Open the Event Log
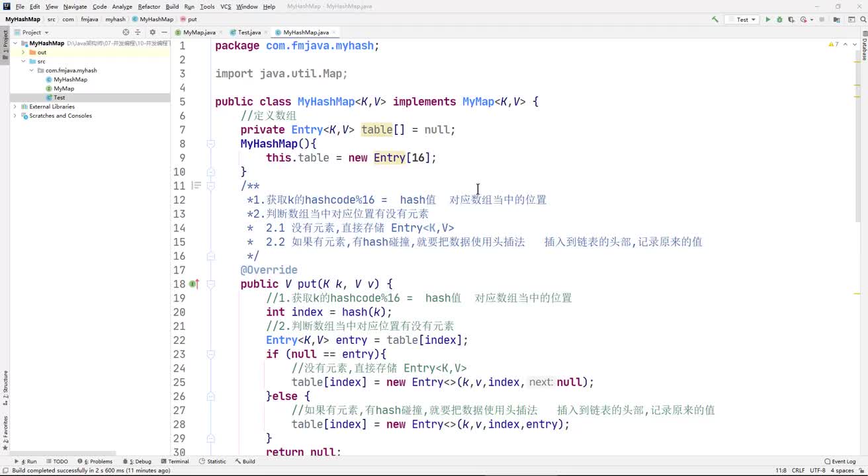The height and width of the screenshot is (476, 868). click(x=840, y=461)
